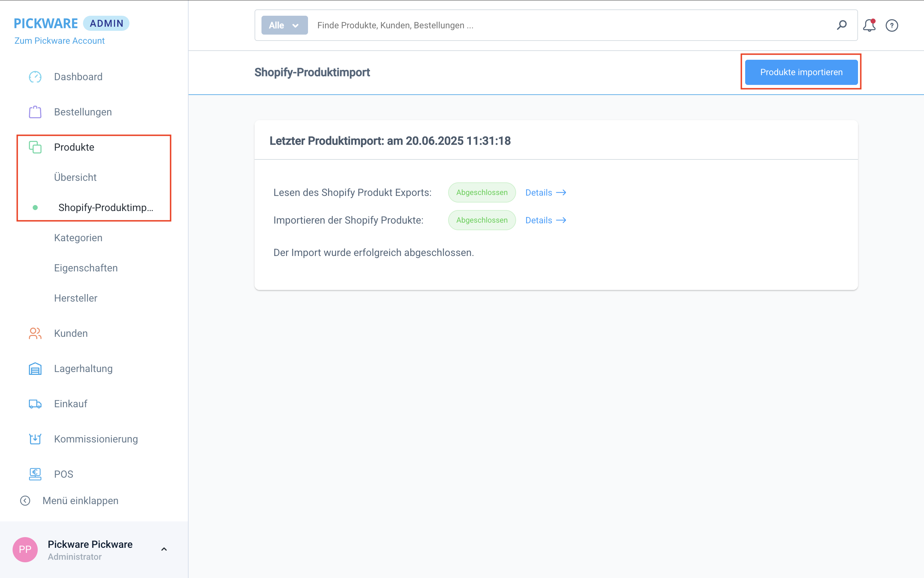Image resolution: width=924 pixels, height=578 pixels.
Task: Go to the Übersicht submenu item
Action: coord(75,177)
